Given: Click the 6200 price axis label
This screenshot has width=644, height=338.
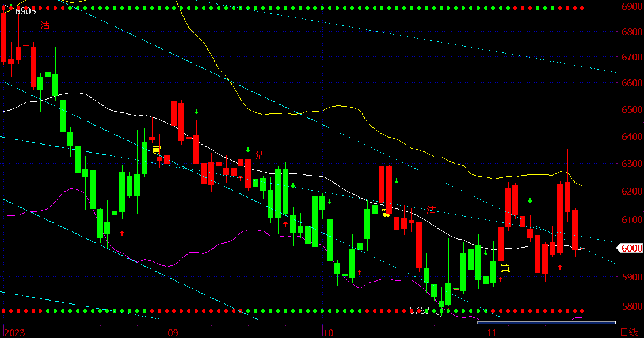Looking at the screenshot, I should click(x=632, y=191).
